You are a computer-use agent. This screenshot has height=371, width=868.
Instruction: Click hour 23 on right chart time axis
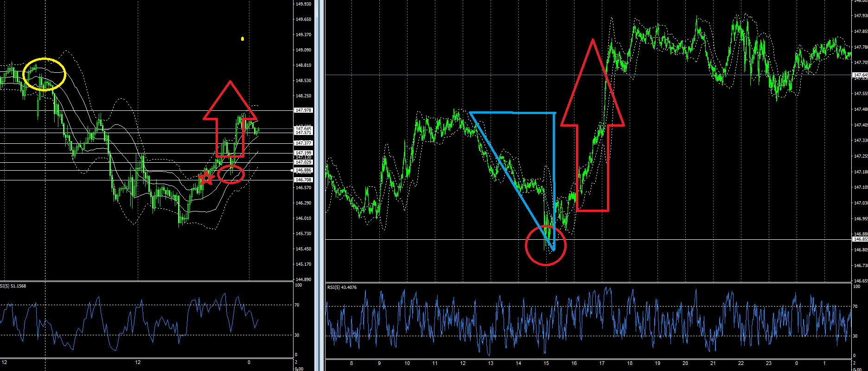pos(769,364)
